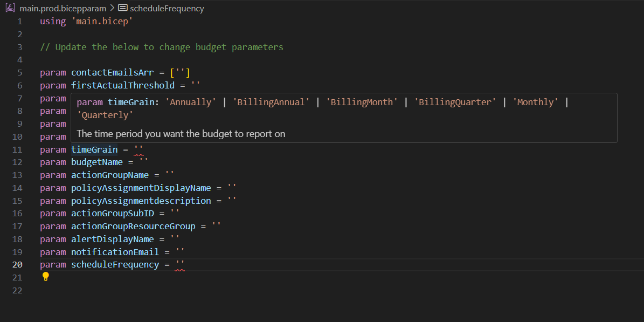Click the budget parameters comment line
644x322 pixels.
click(162, 47)
